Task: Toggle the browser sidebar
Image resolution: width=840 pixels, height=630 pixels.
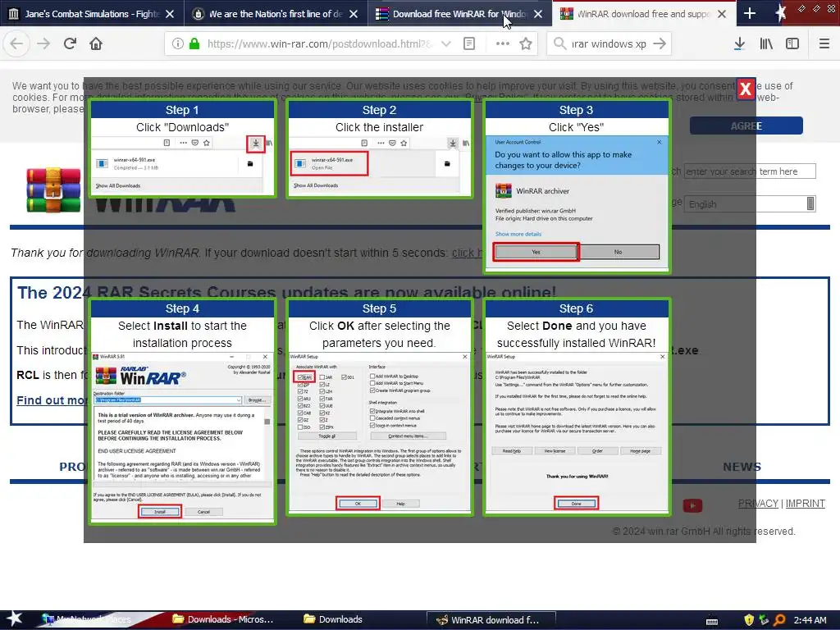Action: (x=792, y=44)
